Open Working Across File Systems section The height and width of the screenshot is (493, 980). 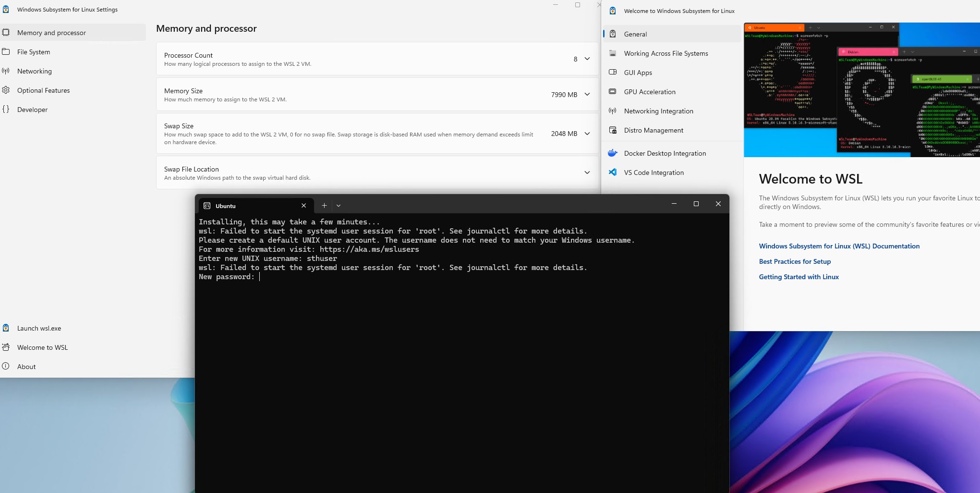tap(672, 53)
